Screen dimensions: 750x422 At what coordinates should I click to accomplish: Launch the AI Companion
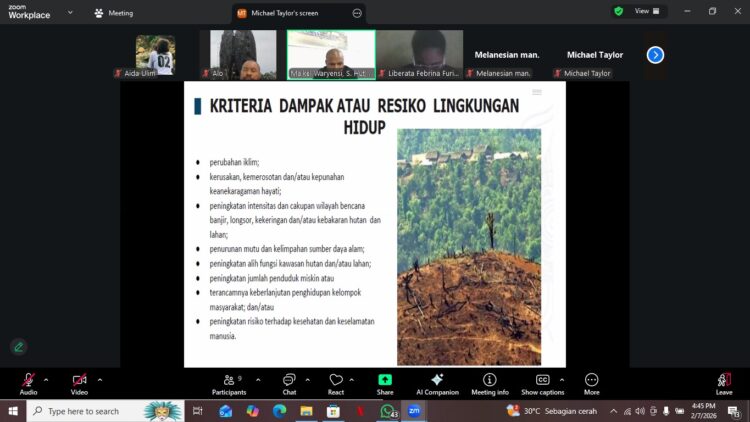[437, 384]
